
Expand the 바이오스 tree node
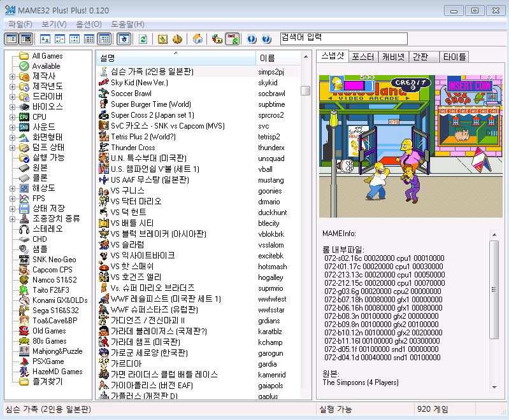coord(12,107)
